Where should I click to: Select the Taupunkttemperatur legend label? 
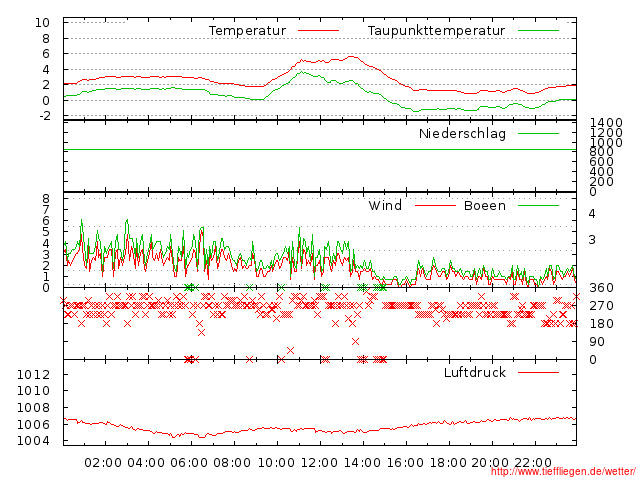(436, 31)
